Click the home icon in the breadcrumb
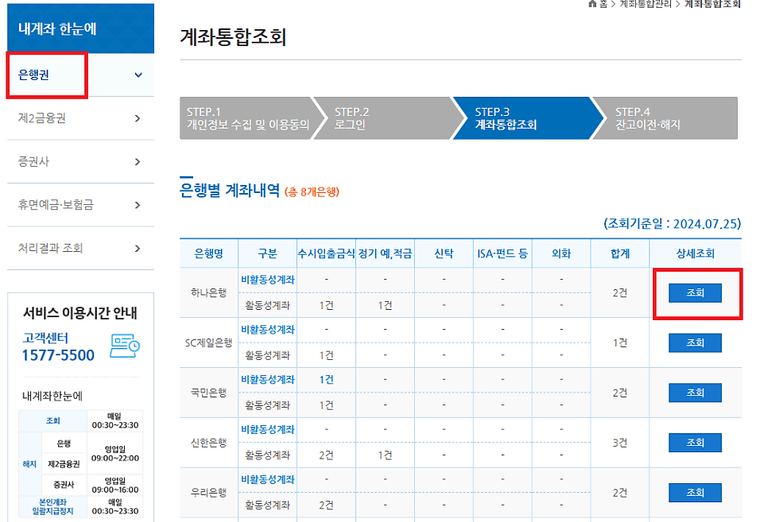768x522 pixels. (x=593, y=5)
